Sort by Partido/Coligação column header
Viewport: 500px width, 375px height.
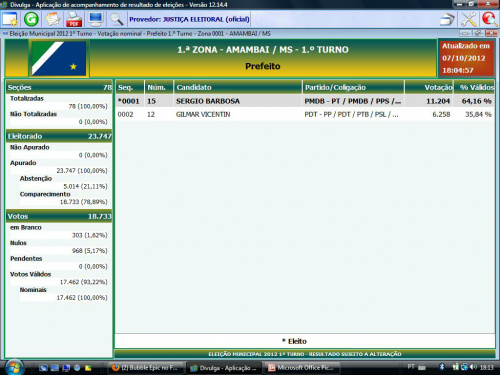coord(353,87)
